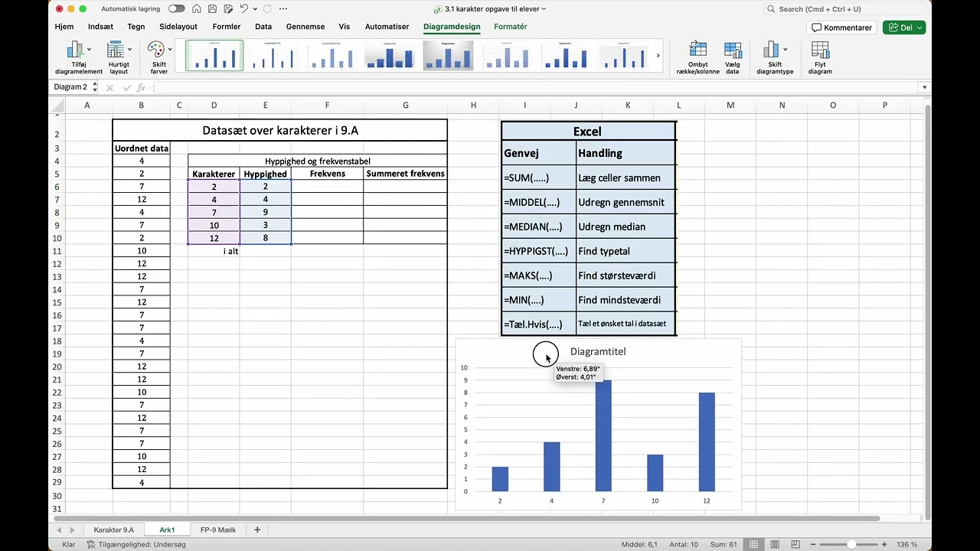Click the fx insert function icon
The image size is (980, 551).
(x=142, y=88)
